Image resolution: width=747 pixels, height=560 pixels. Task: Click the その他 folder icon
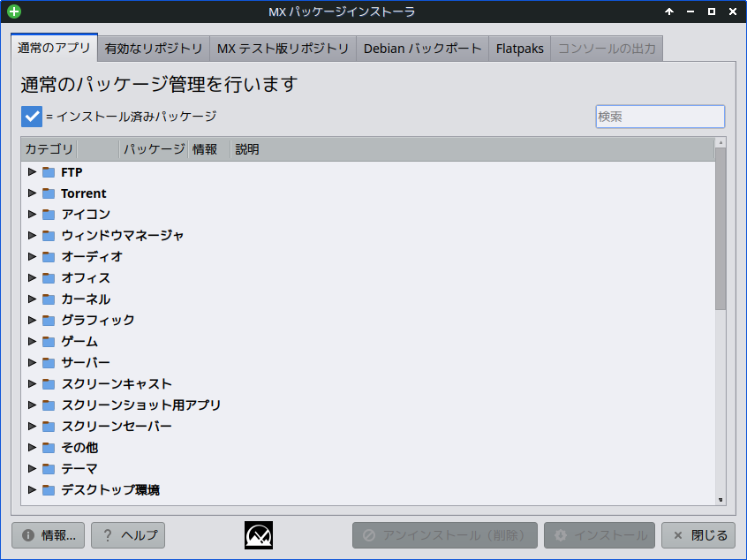tap(49, 448)
